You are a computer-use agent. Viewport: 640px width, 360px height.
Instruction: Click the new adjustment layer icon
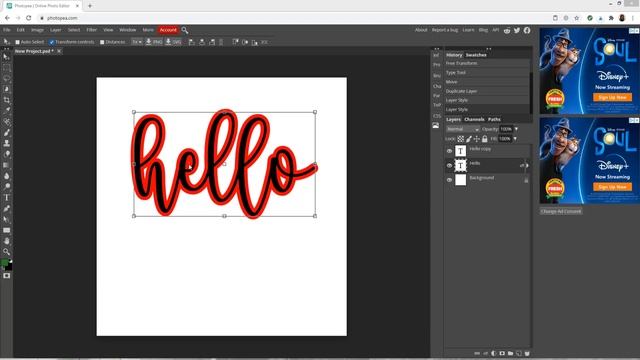(x=493, y=353)
